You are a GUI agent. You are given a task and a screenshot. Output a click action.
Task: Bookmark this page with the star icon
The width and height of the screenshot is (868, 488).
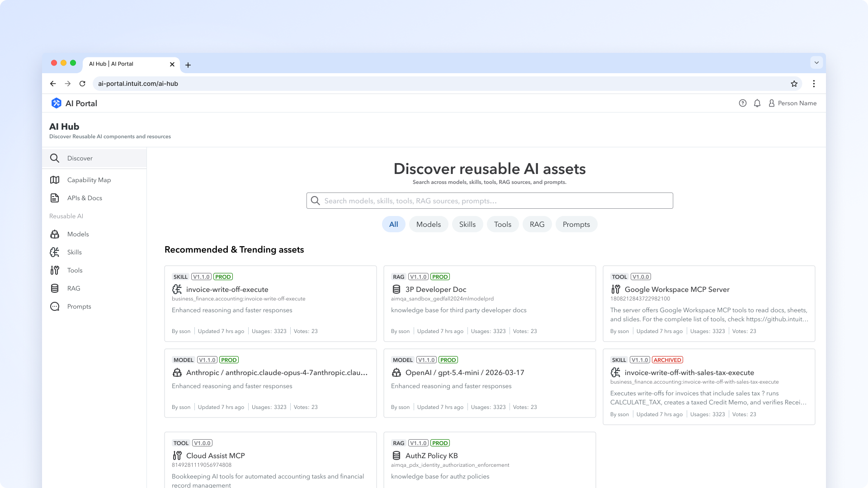(794, 84)
